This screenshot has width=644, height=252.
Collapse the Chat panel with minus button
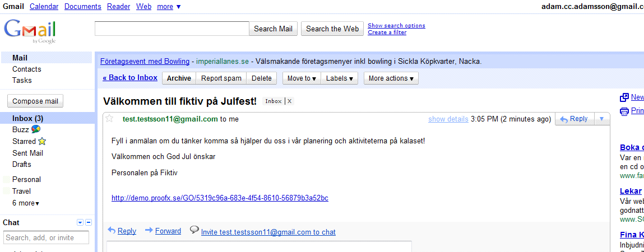(x=89, y=223)
